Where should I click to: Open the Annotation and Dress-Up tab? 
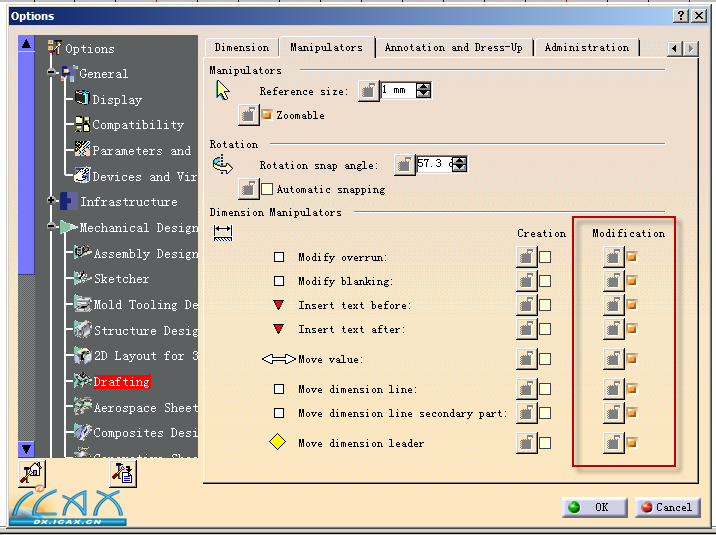pyautogui.click(x=453, y=47)
